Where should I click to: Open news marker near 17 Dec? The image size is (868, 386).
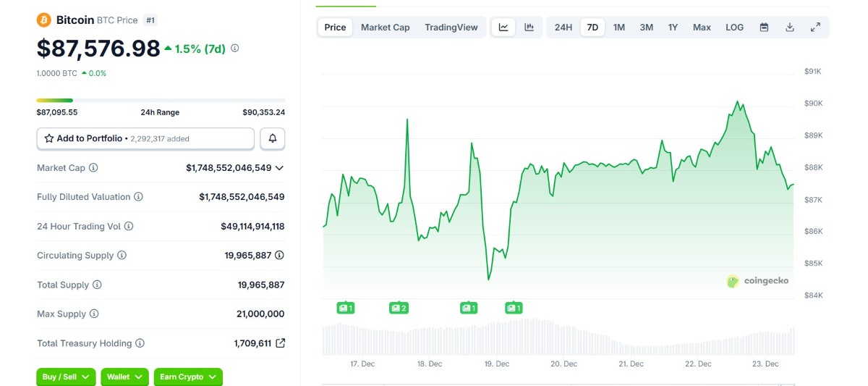346,308
